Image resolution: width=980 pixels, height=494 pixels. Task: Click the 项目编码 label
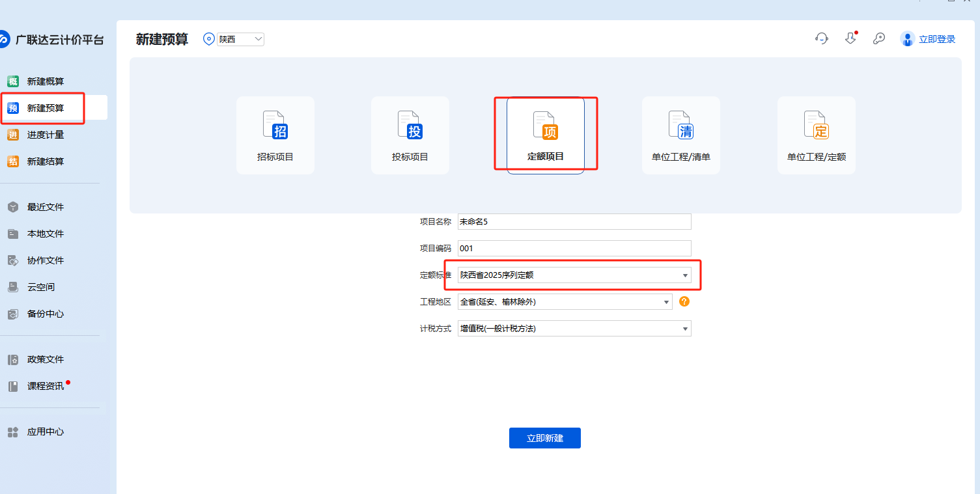click(x=436, y=248)
